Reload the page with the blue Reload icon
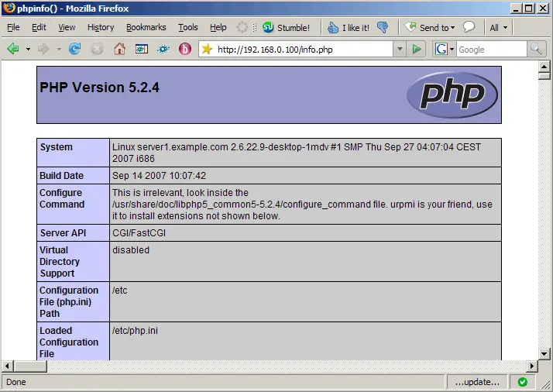Image resolution: width=553 pixels, height=392 pixels. click(x=74, y=49)
